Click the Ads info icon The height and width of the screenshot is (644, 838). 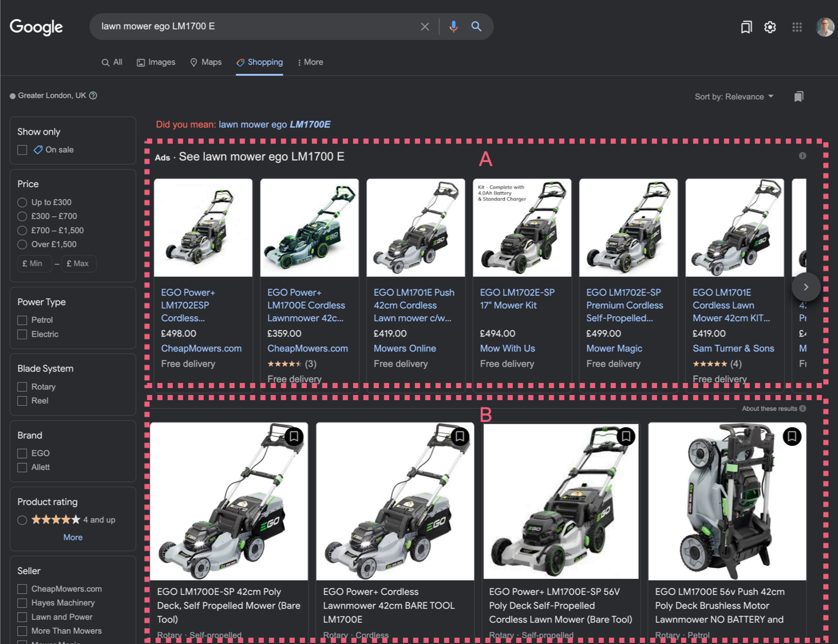tap(803, 156)
